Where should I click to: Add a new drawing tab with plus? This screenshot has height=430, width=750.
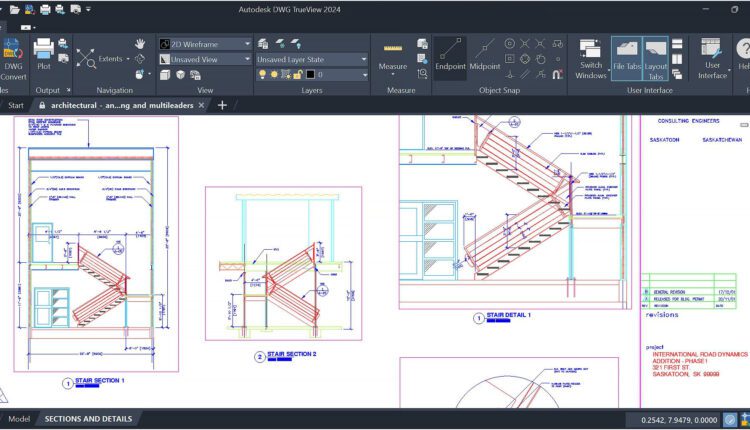pyautogui.click(x=222, y=105)
